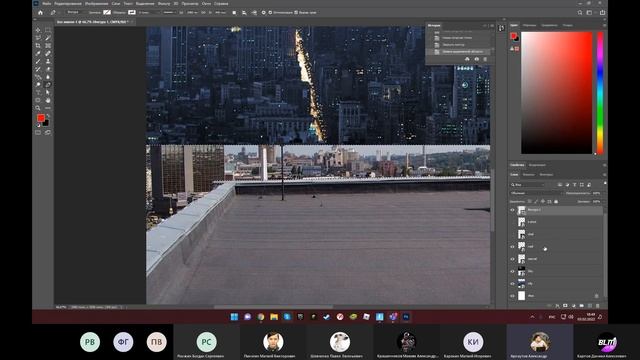Select the Eyedropper tool
This screenshot has height=360, width=640.
38,53
